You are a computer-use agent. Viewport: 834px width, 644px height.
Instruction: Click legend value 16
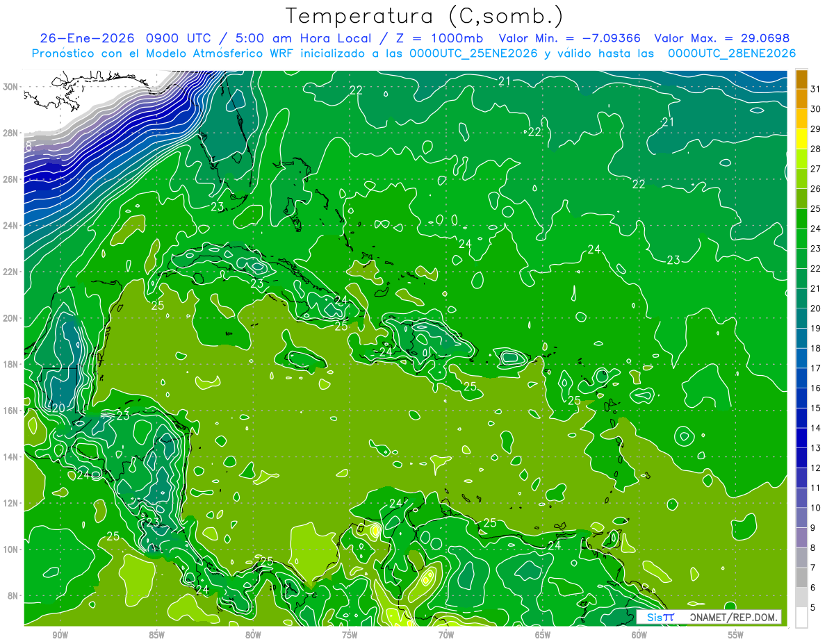point(816,388)
